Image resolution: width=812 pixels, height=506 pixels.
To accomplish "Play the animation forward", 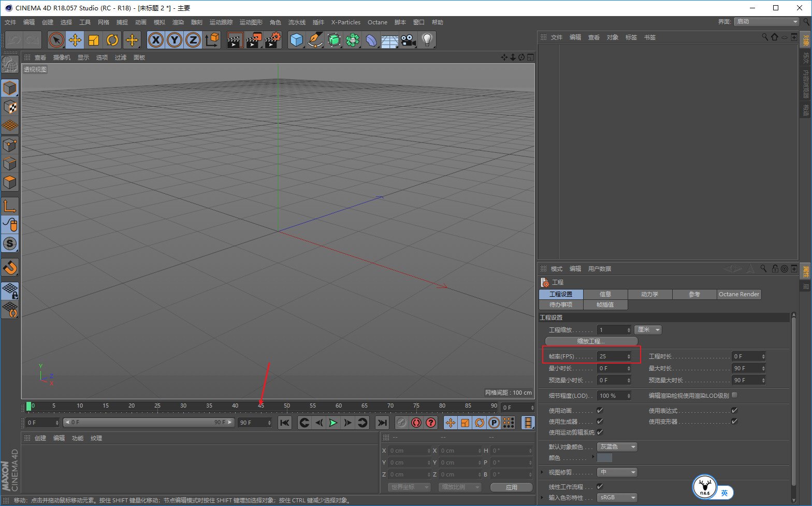I will 333,423.
